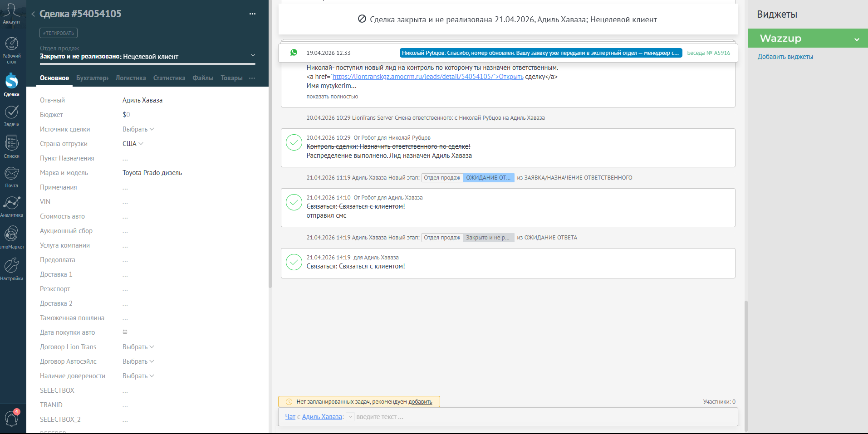Screen dimensions: 868x434
Task: Click 'Добавить виджеты' link
Action: [785, 57]
